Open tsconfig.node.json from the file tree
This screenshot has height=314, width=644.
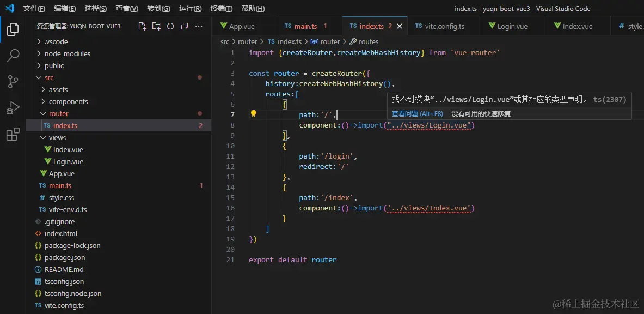tap(119, 293)
